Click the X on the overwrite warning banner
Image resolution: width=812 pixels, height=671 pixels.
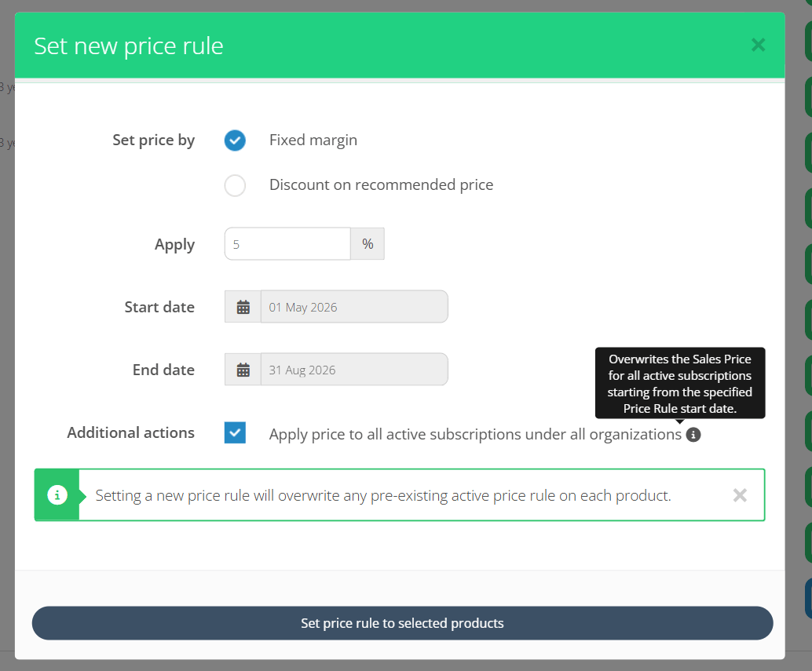click(x=739, y=494)
